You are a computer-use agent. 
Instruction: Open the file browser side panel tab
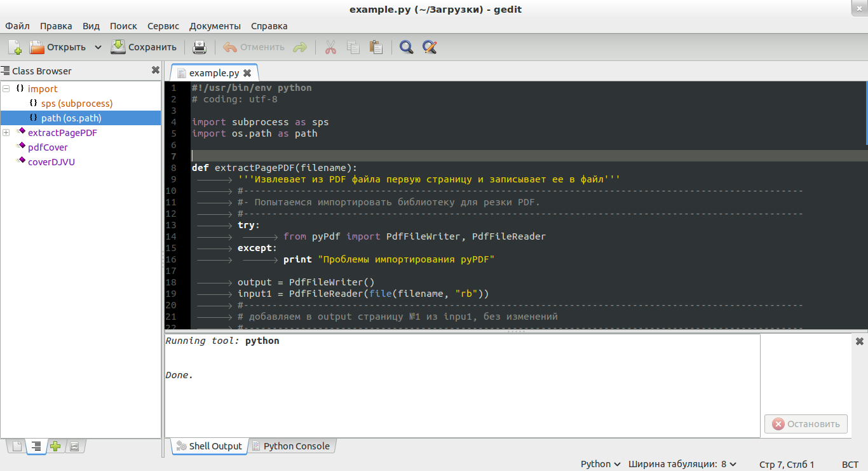(74, 446)
